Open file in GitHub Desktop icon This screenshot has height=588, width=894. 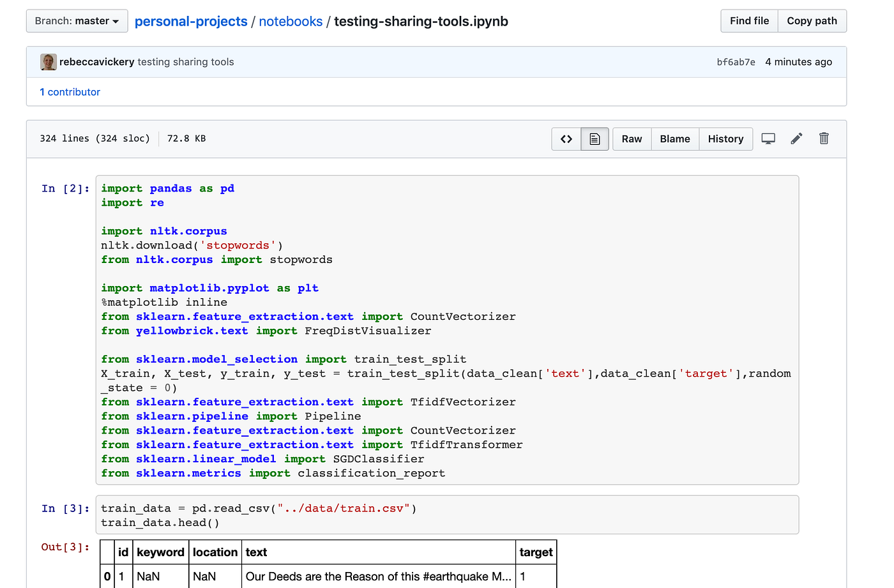tap(768, 139)
